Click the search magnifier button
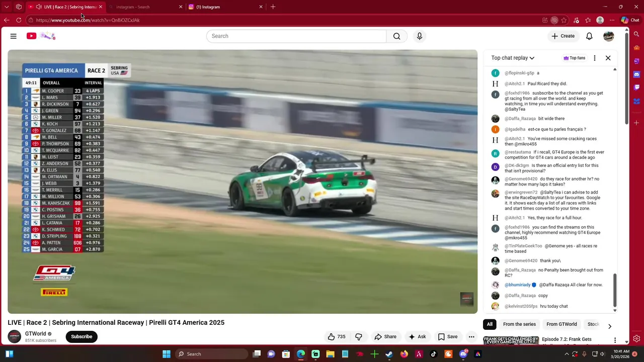 [x=397, y=36]
